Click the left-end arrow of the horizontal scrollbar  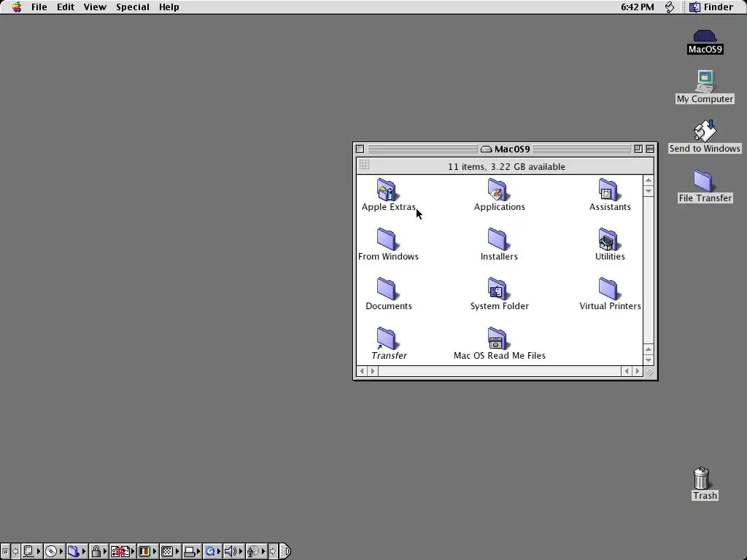(362, 371)
